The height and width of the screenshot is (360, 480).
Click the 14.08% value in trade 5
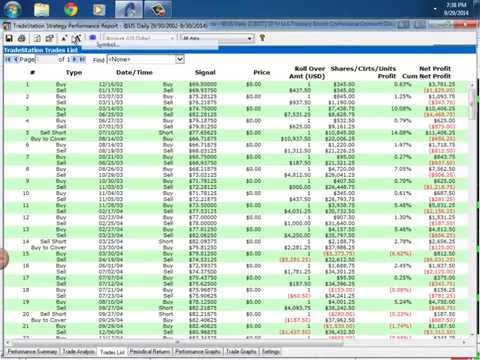click(x=402, y=133)
